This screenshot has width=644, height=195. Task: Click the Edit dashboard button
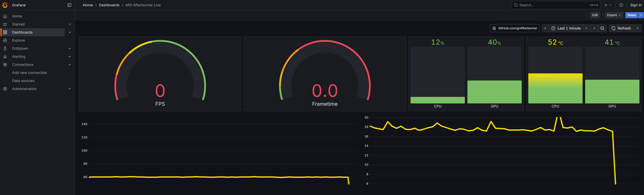[x=595, y=15]
